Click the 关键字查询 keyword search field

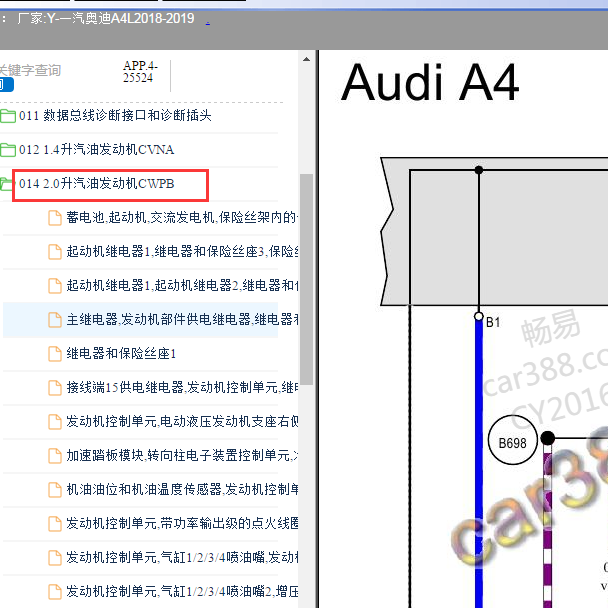(30, 70)
